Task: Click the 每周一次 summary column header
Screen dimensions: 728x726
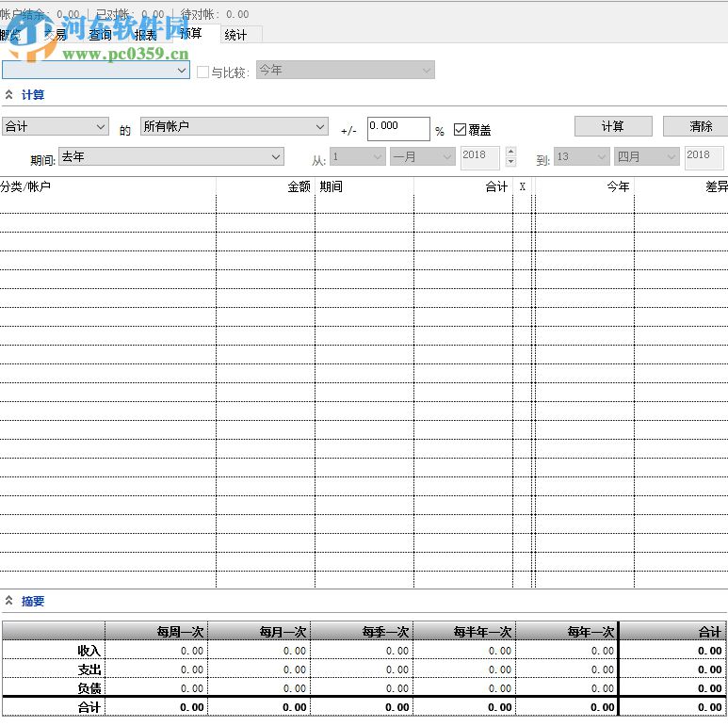Action: (x=156, y=631)
